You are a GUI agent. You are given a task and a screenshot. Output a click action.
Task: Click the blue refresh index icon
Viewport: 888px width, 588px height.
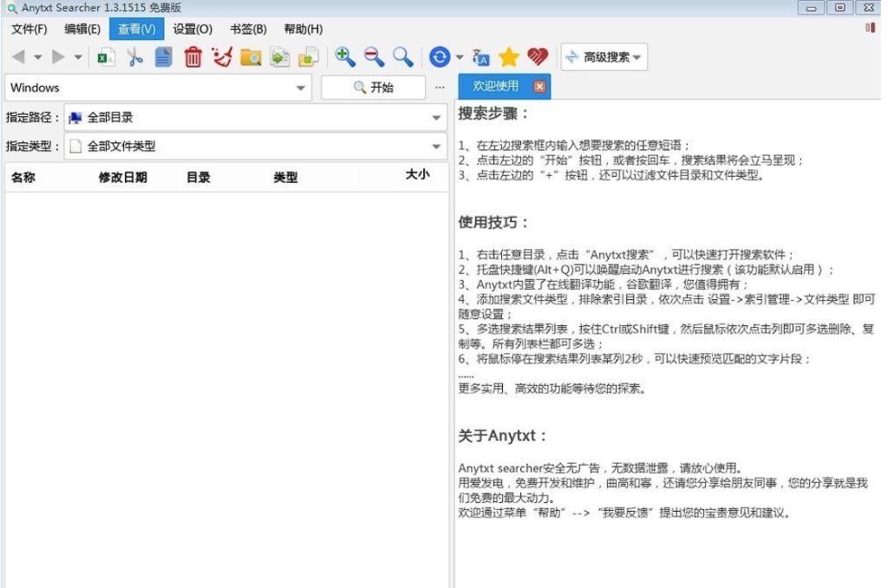pos(440,56)
